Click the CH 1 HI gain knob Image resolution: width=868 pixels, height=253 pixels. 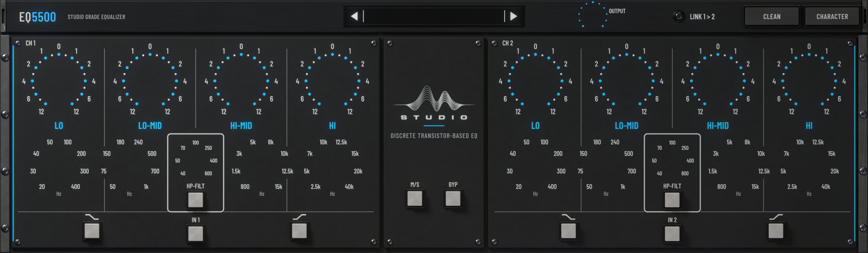tap(332, 80)
